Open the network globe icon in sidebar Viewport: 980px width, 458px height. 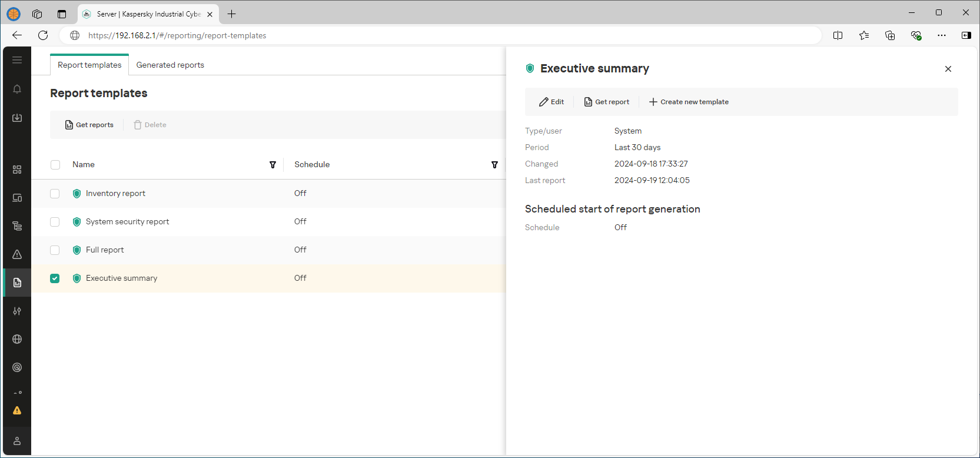coord(17,339)
